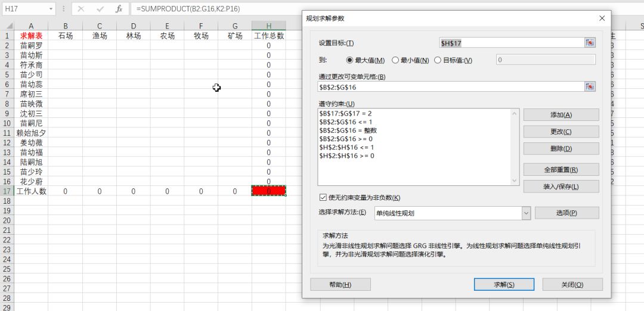This screenshot has width=644, height=311.
Task: Click the Insert Function fx icon
Action: 119,8
